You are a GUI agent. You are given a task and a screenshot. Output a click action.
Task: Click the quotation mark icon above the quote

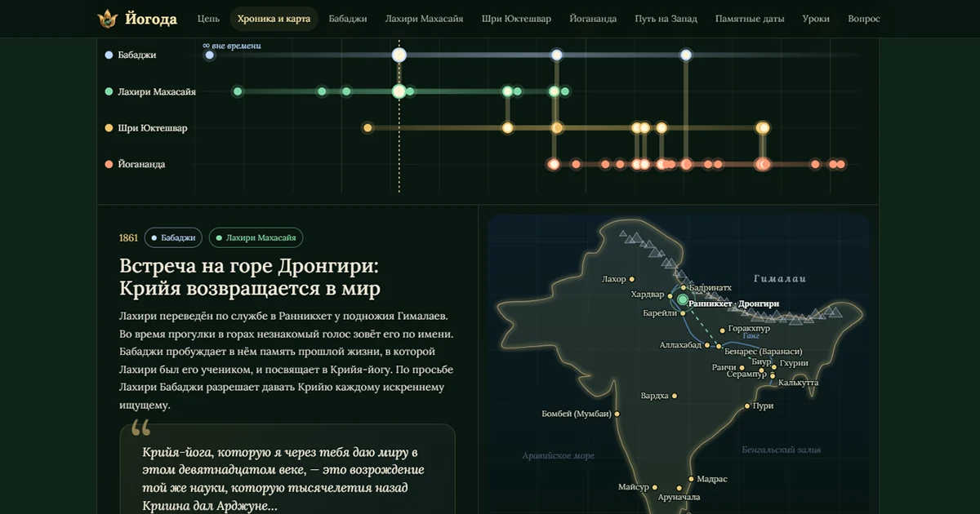click(140, 428)
